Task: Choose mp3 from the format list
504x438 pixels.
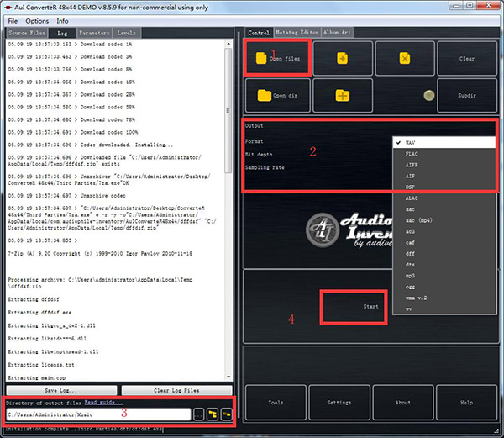Action: 444,276
